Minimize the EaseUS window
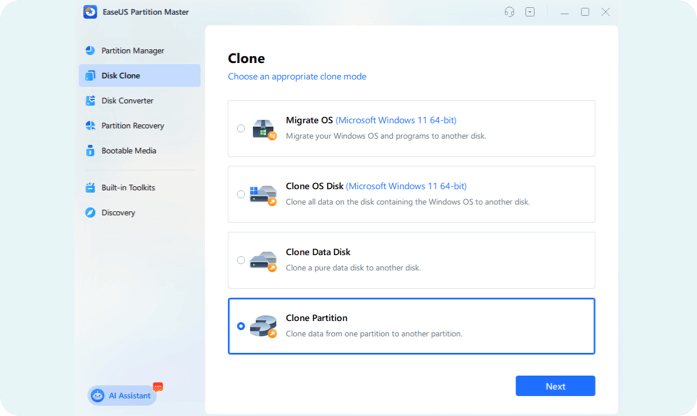 point(565,12)
